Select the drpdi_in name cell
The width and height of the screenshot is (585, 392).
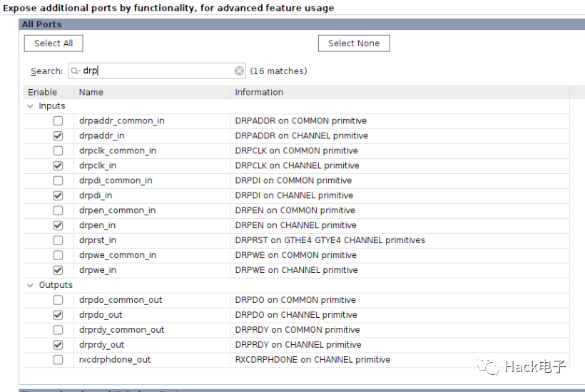[152, 195]
